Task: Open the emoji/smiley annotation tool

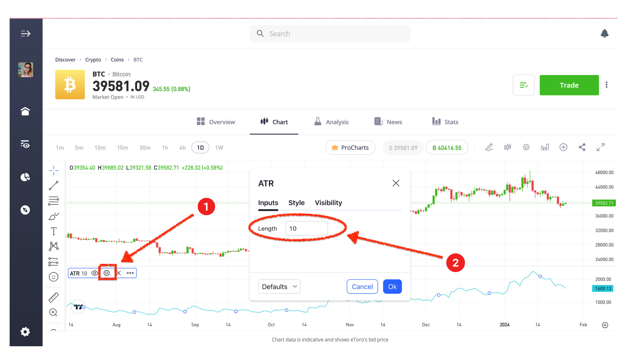Action: pos(54,277)
